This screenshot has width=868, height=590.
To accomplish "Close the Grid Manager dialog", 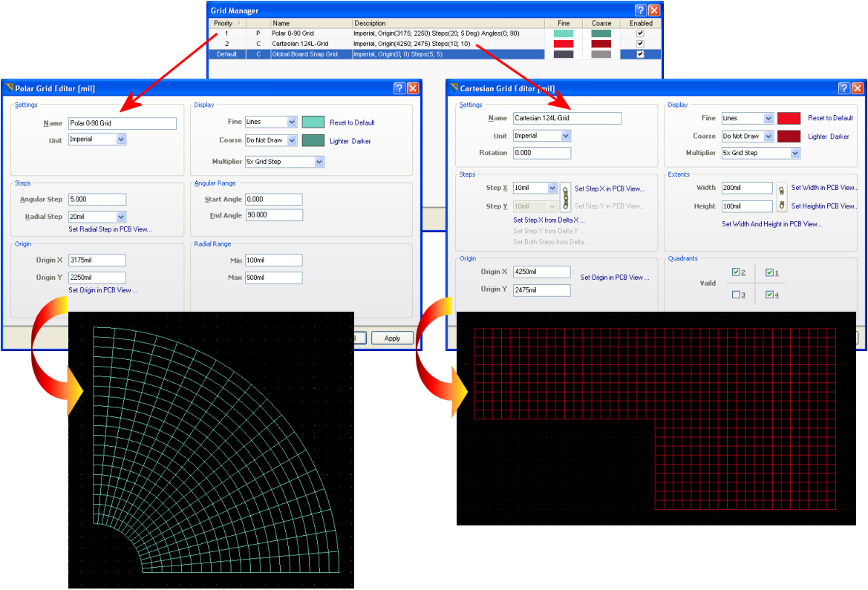I will (653, 10).
